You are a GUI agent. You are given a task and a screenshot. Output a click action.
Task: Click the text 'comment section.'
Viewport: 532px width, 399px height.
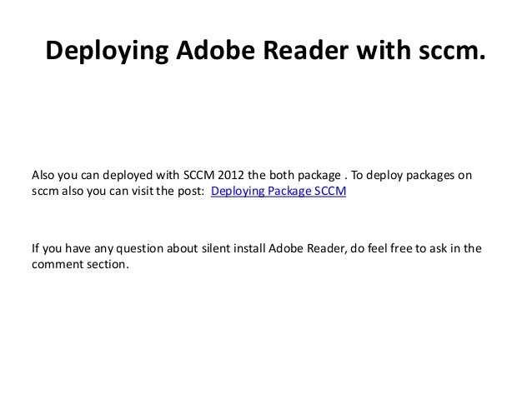pos(80,264)
